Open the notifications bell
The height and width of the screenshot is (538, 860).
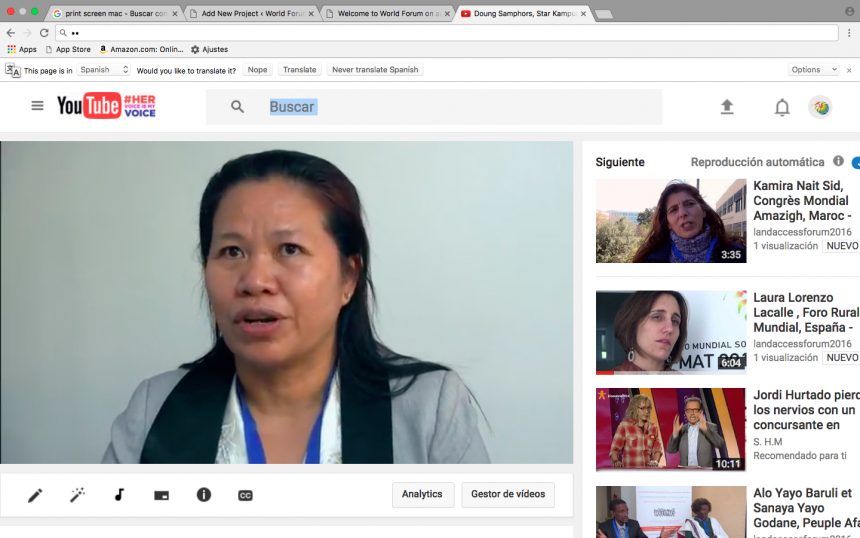782,107
